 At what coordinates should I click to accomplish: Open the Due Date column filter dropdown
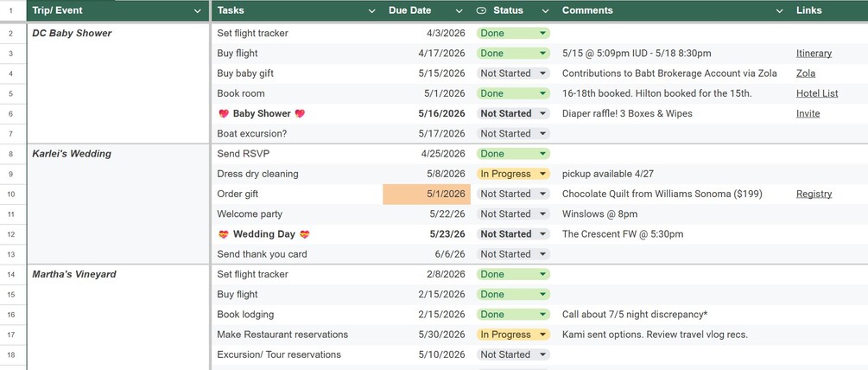459,10
